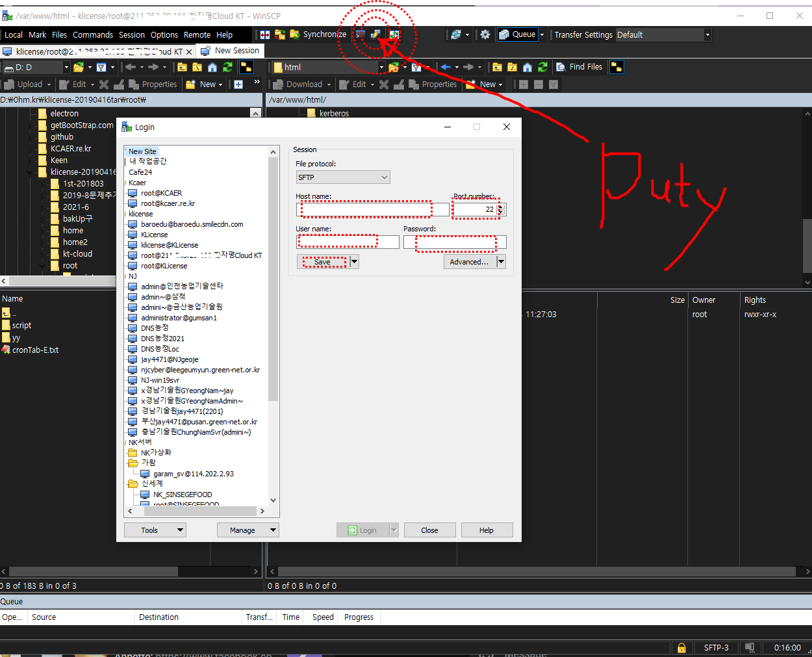Open the Manage dropdown in Login dialog
812x657 pixels.
248,530
